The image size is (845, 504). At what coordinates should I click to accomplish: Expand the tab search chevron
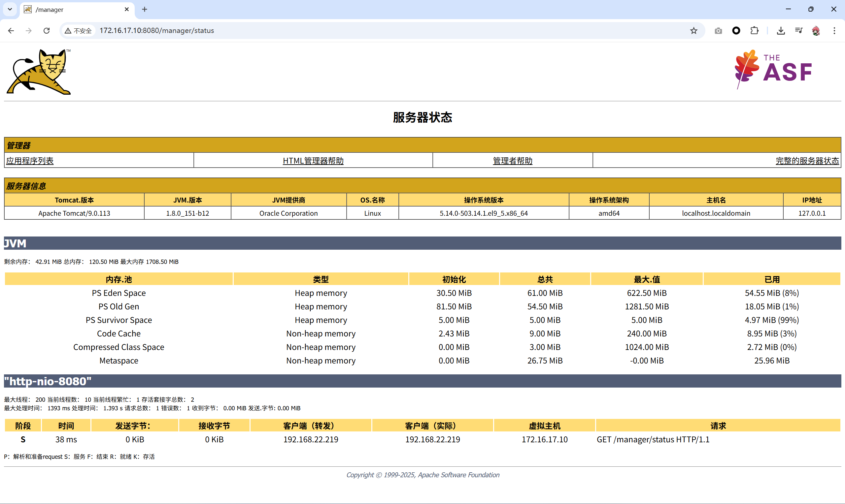coord(10,9)
